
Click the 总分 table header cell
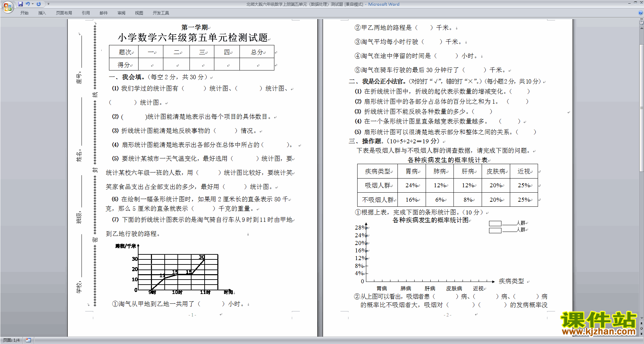[257, 52]
